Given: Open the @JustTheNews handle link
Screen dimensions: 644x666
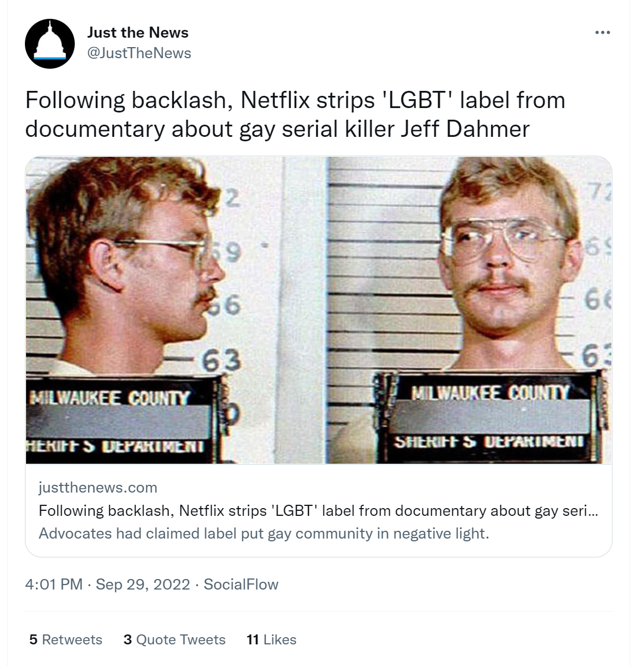Looking at the screenshot, I should [x=139, y=53].
